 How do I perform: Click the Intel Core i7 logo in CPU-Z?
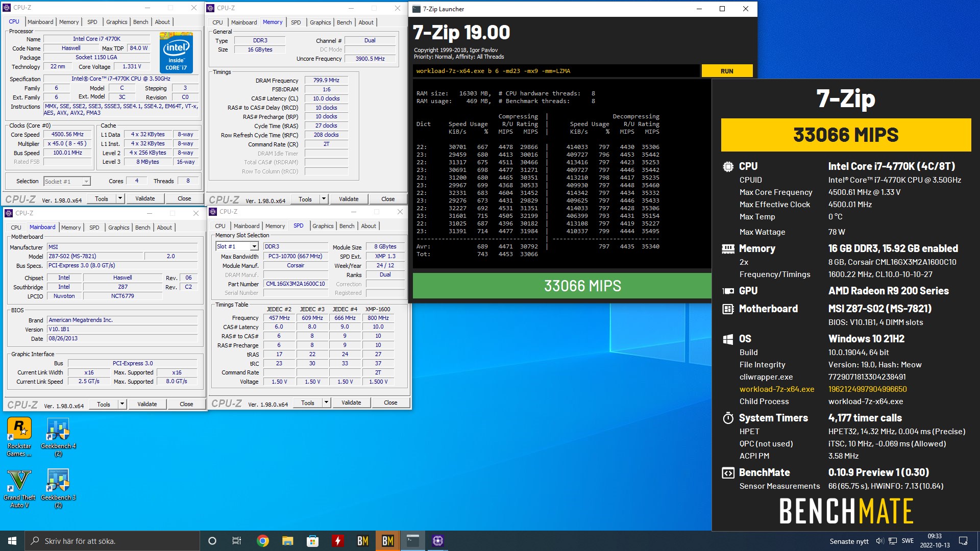coord(176,53)
